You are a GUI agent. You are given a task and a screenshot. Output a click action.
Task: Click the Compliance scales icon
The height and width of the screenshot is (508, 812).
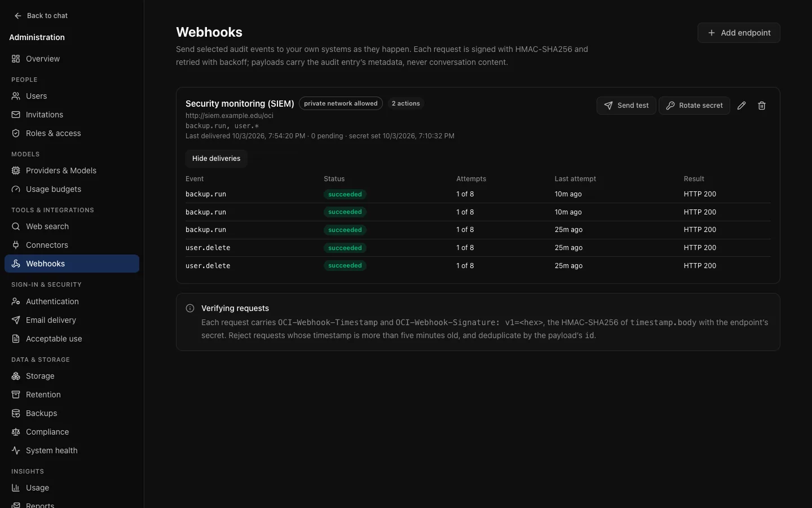16,432
